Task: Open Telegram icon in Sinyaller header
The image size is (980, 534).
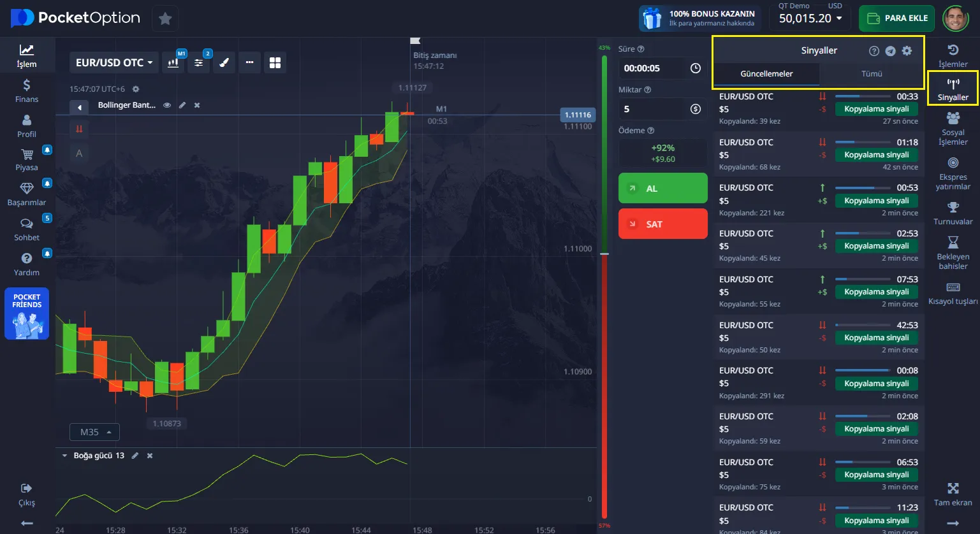Action: click(890, 51)
